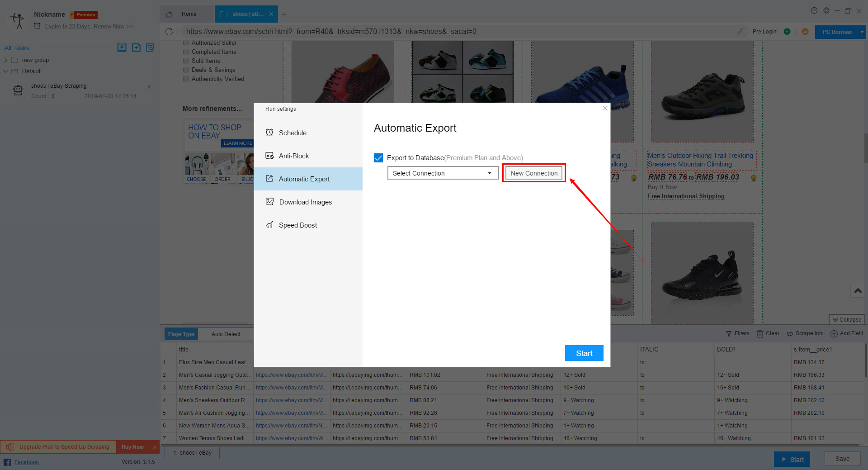Click the Anti-Block icon in Run settings
This screenshot has width=868, height=470.
269,156
